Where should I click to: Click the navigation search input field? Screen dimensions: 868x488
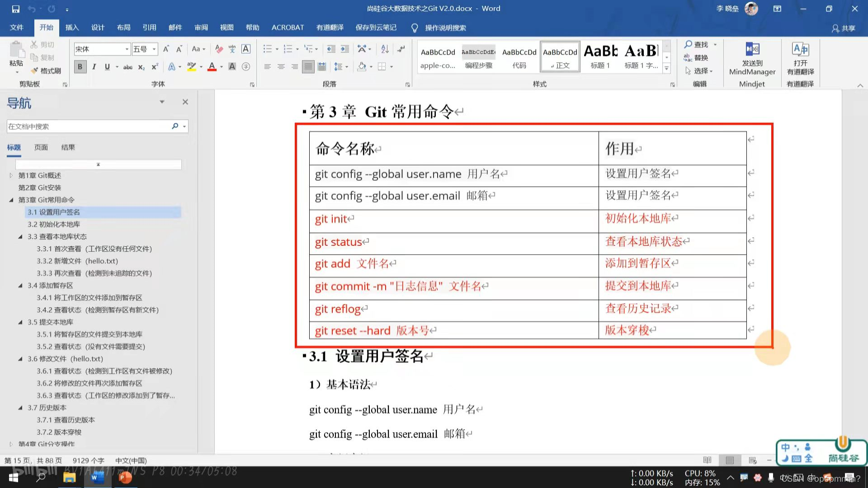point(88,126)
